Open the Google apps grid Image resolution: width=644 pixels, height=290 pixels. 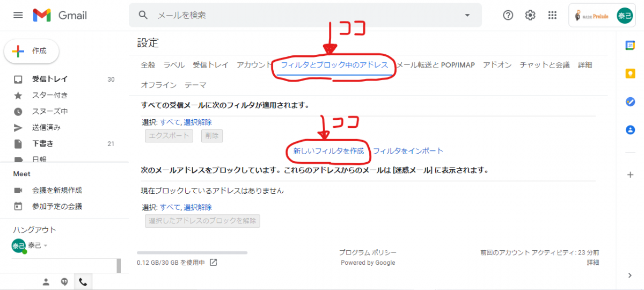552,15
